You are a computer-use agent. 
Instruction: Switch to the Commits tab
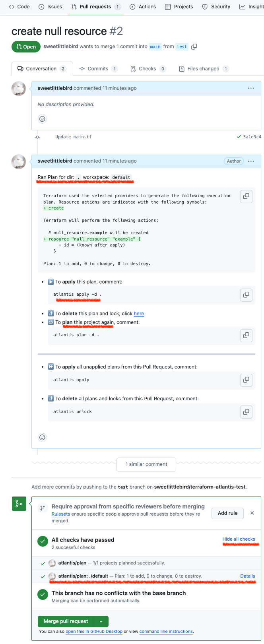click(x=98, y=69)
